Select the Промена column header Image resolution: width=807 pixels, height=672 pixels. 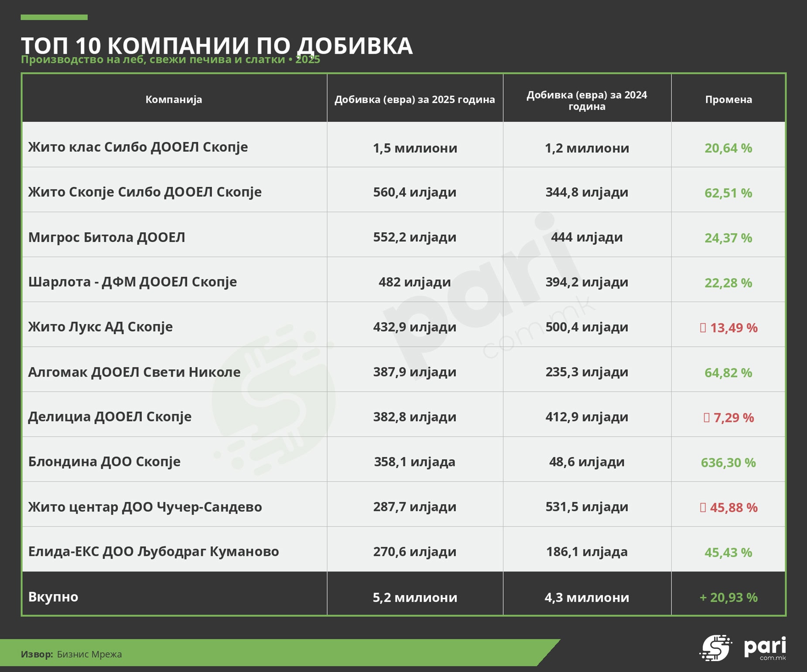pos(728,99)
